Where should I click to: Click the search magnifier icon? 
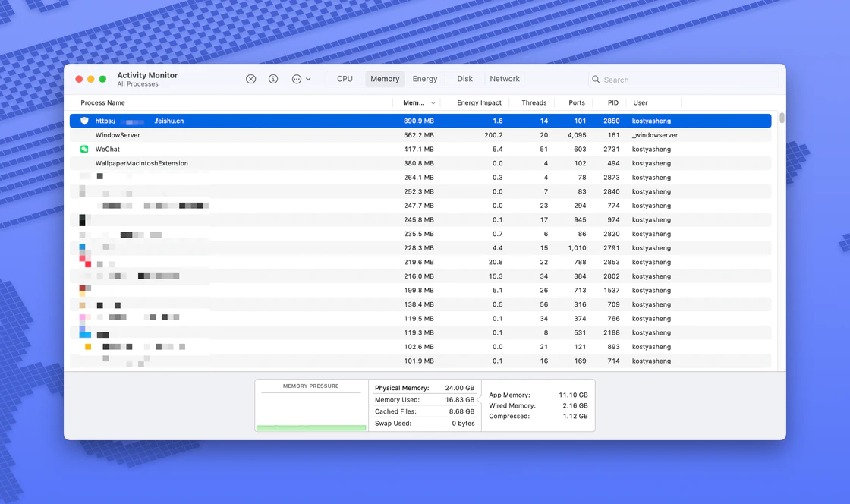pos(597,80)
